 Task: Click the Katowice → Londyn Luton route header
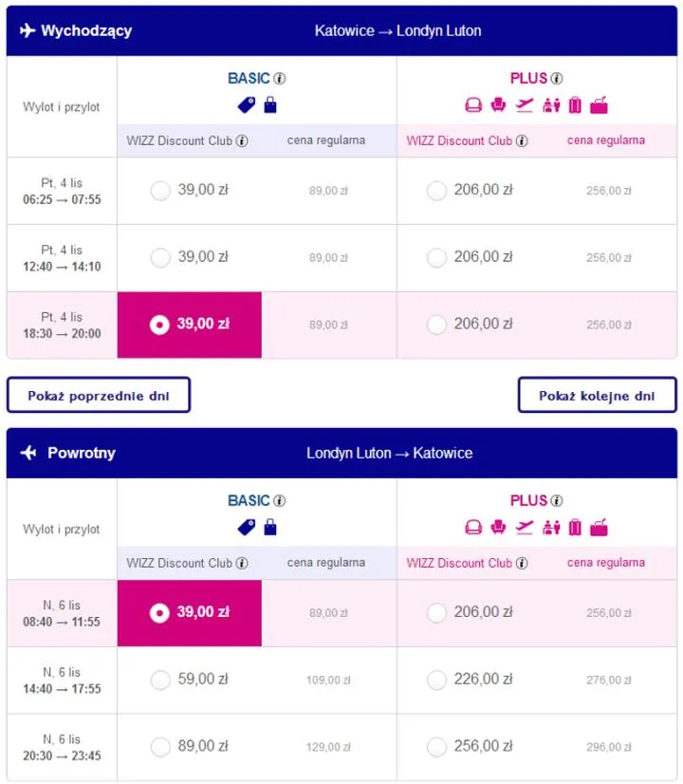coord(397,31)
